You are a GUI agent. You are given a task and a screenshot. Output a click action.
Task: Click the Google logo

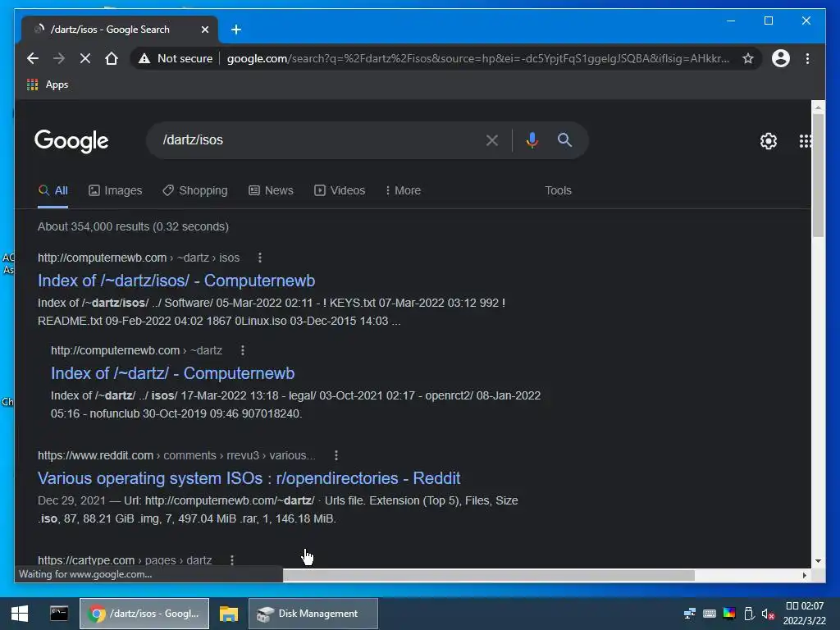71,141
